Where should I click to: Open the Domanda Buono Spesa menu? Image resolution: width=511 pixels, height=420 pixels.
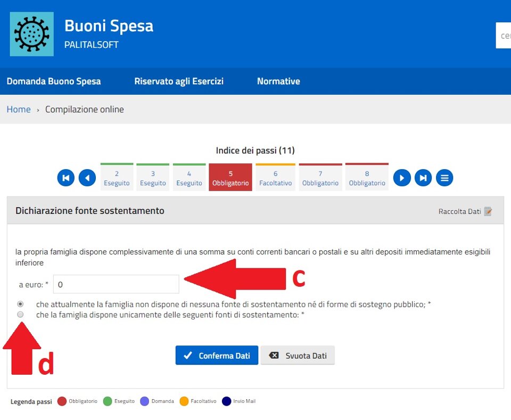(54, 81)
